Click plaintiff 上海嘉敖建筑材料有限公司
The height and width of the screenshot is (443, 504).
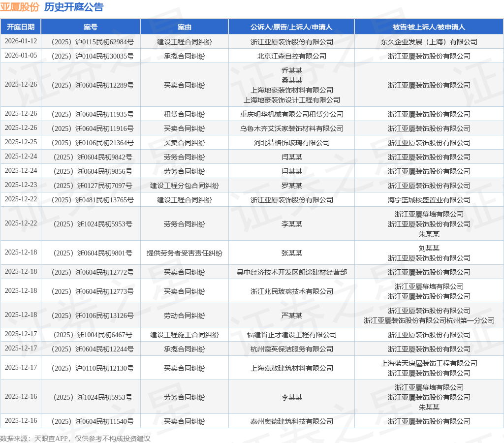tap(291, 368)
